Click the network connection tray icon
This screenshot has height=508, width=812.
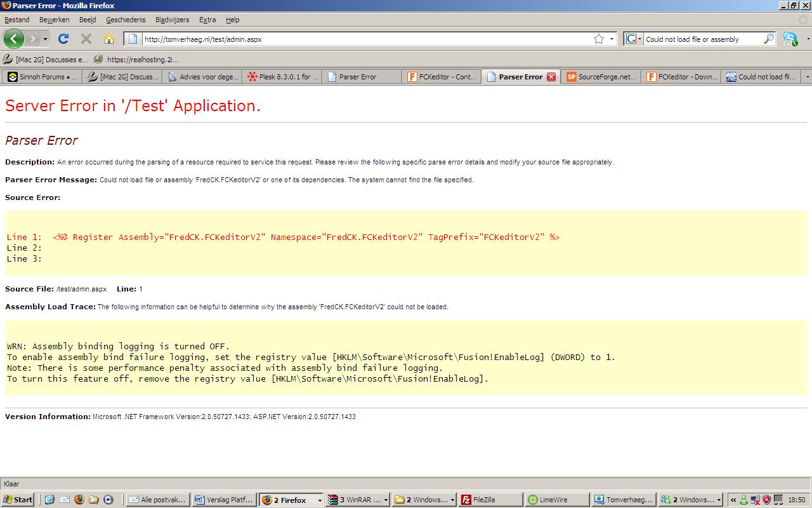(755, 500)
